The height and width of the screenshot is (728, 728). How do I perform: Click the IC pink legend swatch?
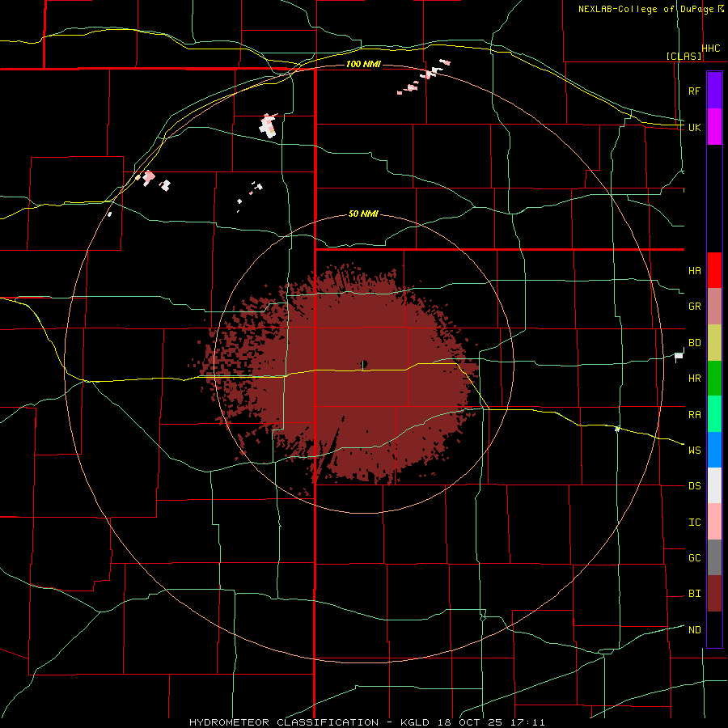[x=714, y=522]
